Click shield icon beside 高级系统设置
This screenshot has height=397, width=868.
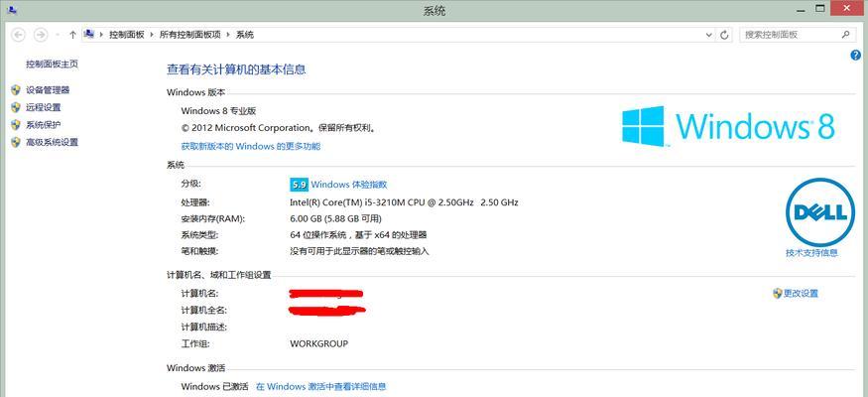click(x=16, y=142)
